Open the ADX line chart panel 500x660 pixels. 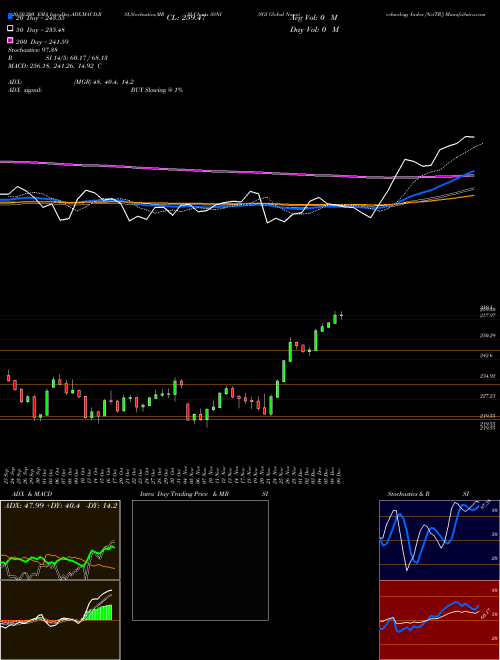tap(60, 540)
